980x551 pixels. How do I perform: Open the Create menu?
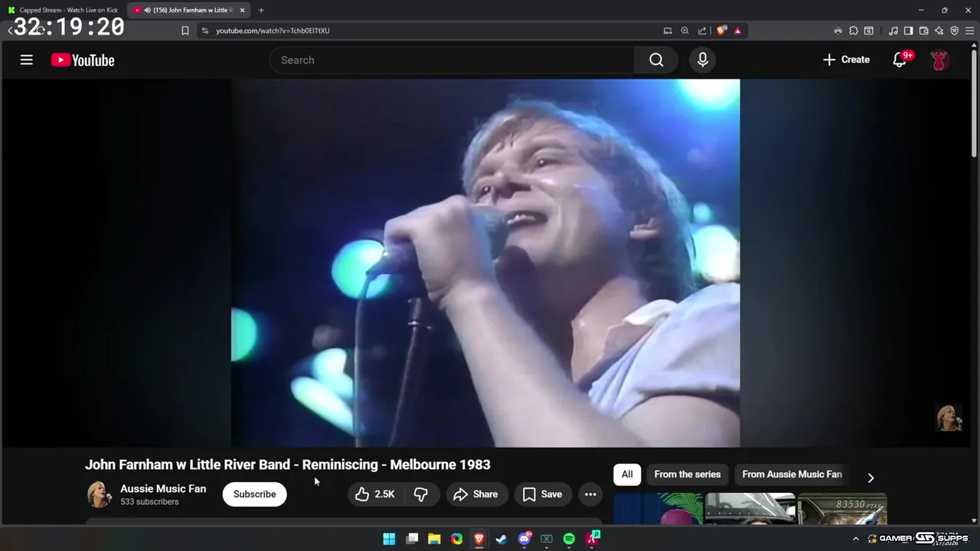(846, 60)
